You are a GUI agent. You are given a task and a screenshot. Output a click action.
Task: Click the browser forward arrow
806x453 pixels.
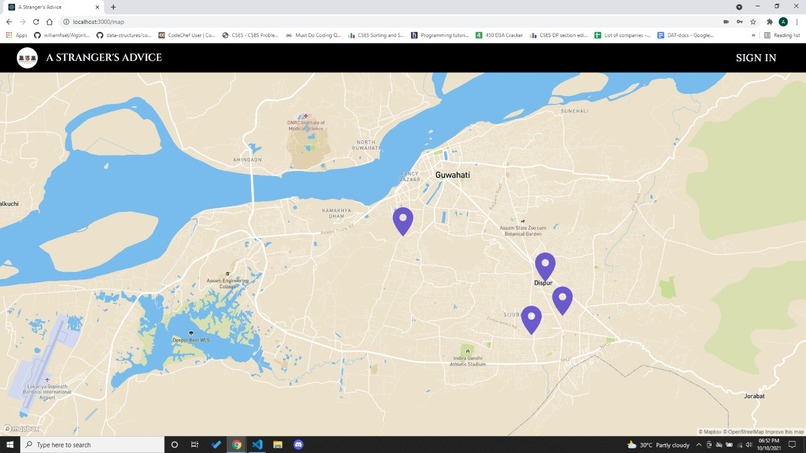point(23,22)
